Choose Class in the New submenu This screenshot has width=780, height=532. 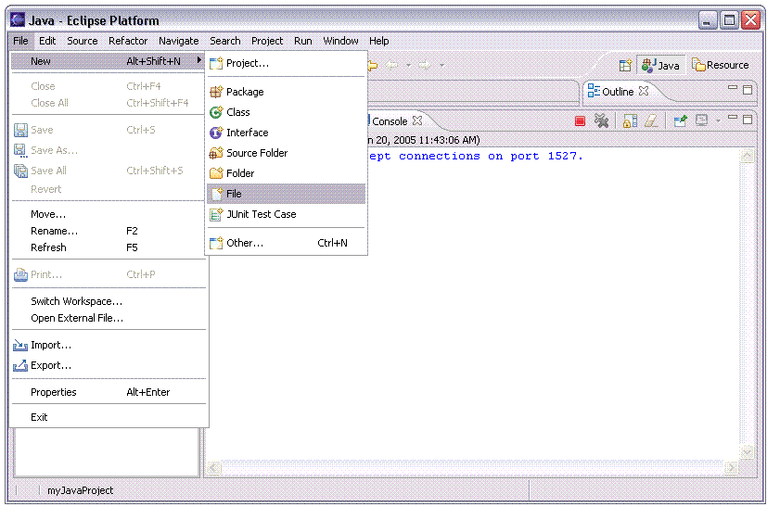click(x=238, y=112)
